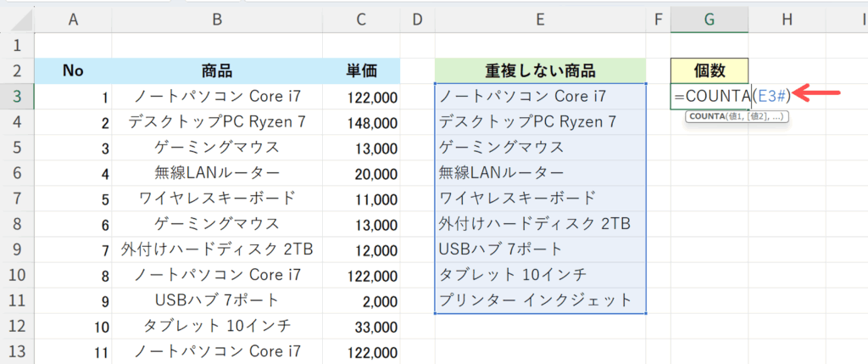Click the select-all corner of the sheet
868x364 pixels.
tap(17, 17)
